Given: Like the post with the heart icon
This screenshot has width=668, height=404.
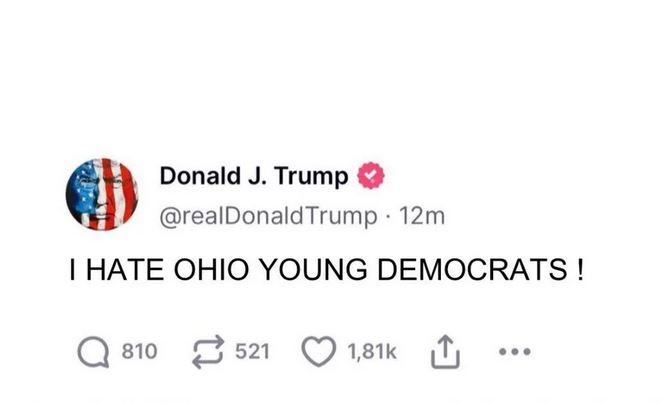Looking at the screenshot, I should [319, 352].
